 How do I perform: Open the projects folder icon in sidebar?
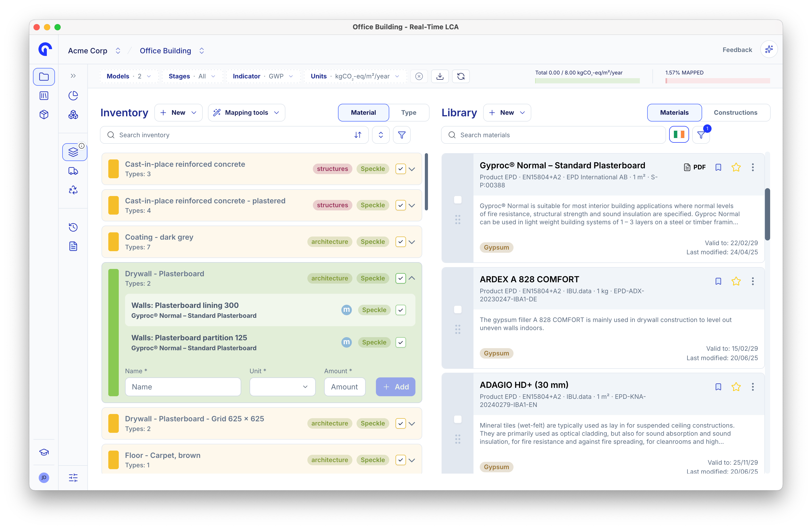click(44, 77)
